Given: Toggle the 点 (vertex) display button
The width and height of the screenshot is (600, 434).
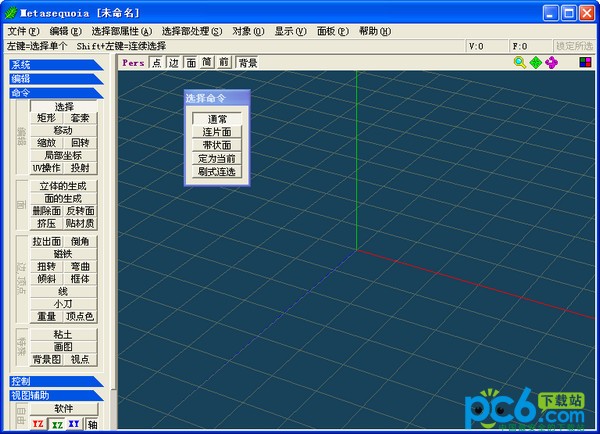Looking at the screenshot, I should click(x=157, y=62).
